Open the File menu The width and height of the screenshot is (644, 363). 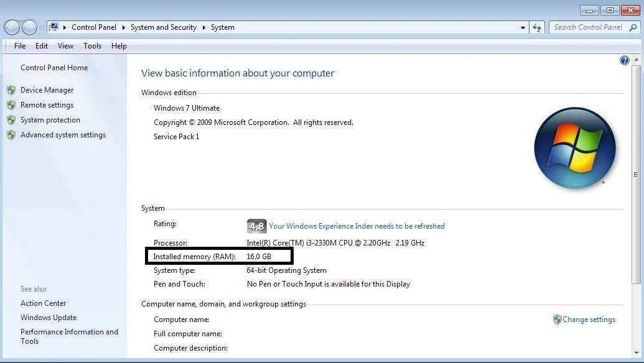[x=20, y=46]
